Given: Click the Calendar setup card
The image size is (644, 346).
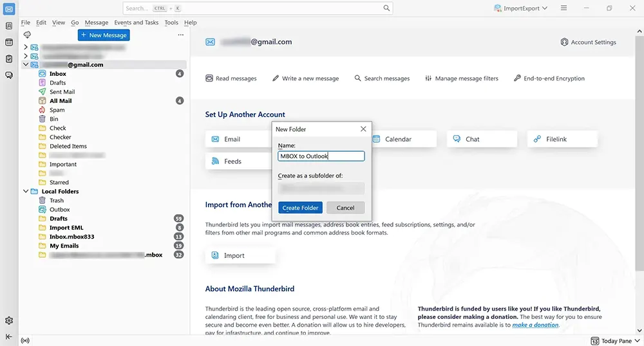Looking at the screenshot, I should coord(404,139).
